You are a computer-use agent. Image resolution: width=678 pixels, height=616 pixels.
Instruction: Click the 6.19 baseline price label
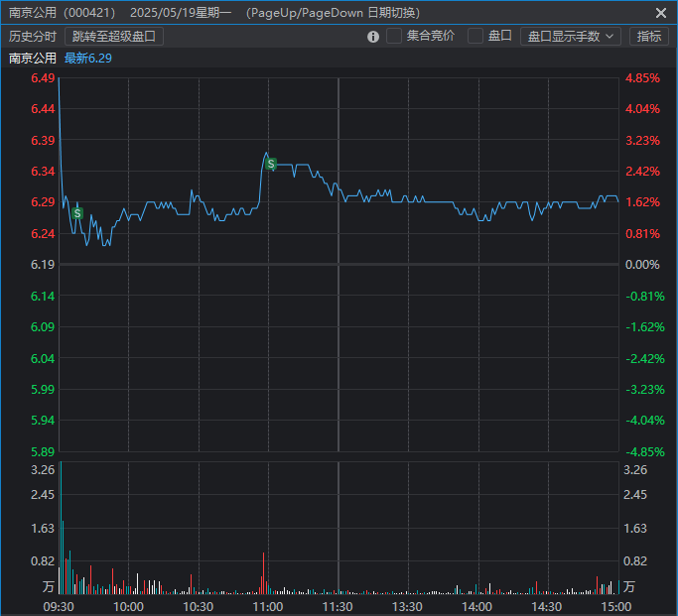click(x=43, y=265)
